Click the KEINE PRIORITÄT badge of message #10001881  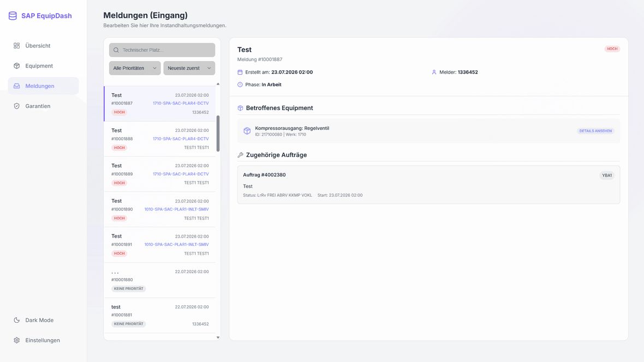pos(129,324)
